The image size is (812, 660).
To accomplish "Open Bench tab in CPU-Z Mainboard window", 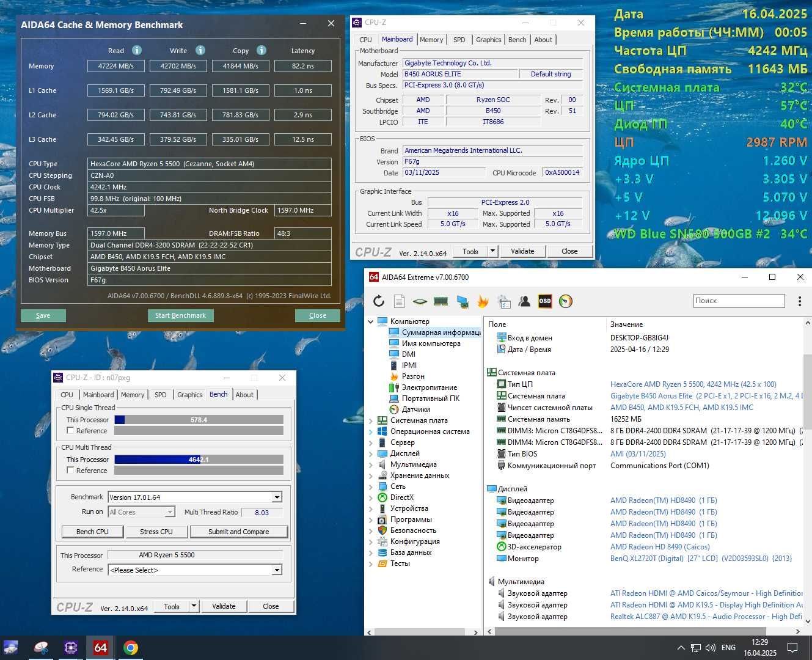I will click(517, 40).
